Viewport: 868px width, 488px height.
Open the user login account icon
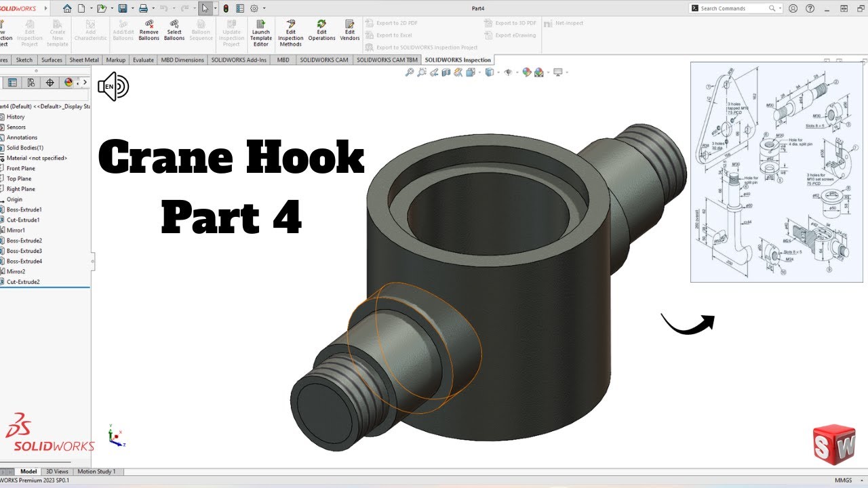(793, 8)
